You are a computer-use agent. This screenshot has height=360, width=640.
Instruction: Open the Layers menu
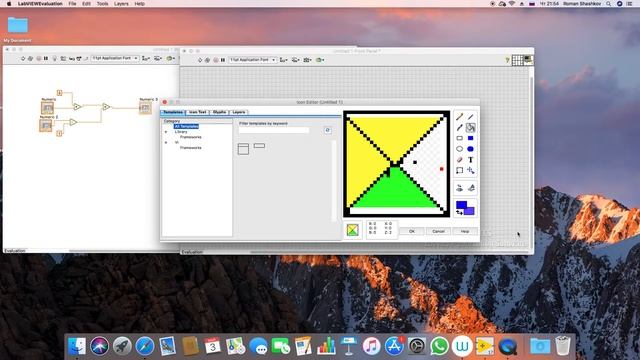[121, 4]
